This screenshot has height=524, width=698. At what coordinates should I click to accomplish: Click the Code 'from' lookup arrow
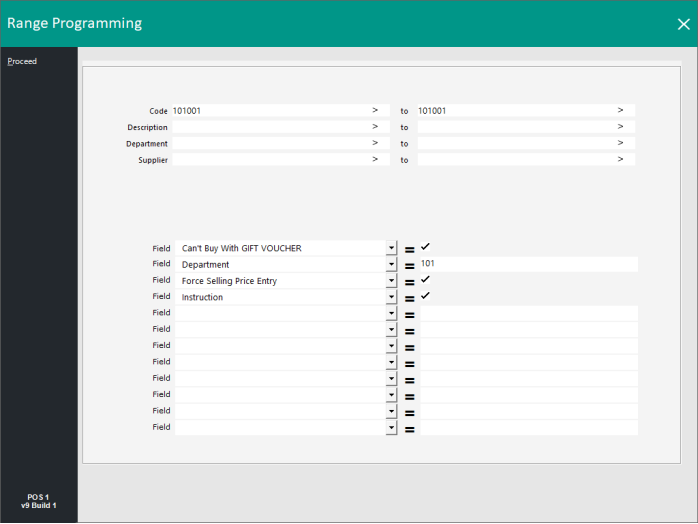click(x=375, y=110)
